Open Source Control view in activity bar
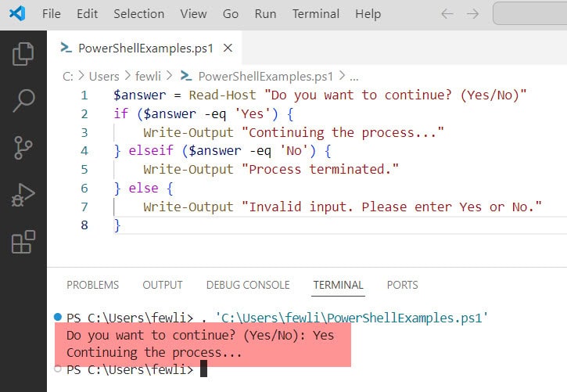 pos(23,148)
